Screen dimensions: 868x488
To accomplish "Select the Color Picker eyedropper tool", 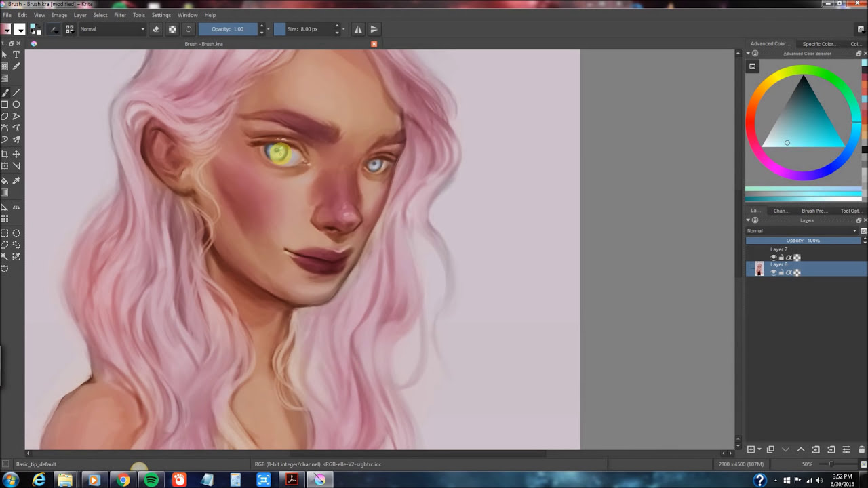I will (16, 181).
